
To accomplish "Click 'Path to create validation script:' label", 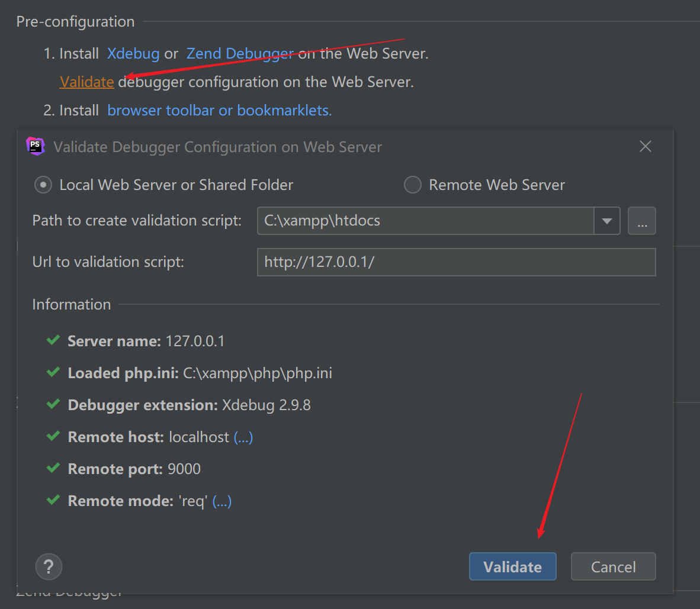I will tap(137, 221).
